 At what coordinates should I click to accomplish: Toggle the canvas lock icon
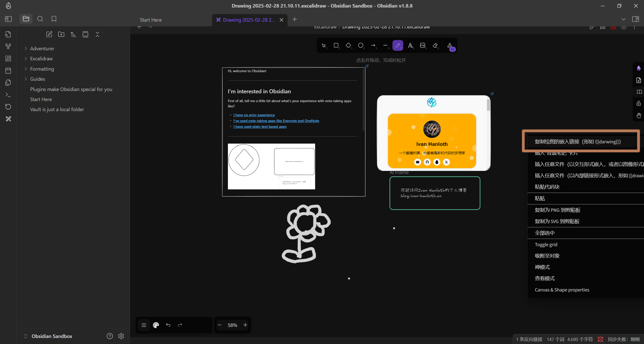[x=639, y=103]
